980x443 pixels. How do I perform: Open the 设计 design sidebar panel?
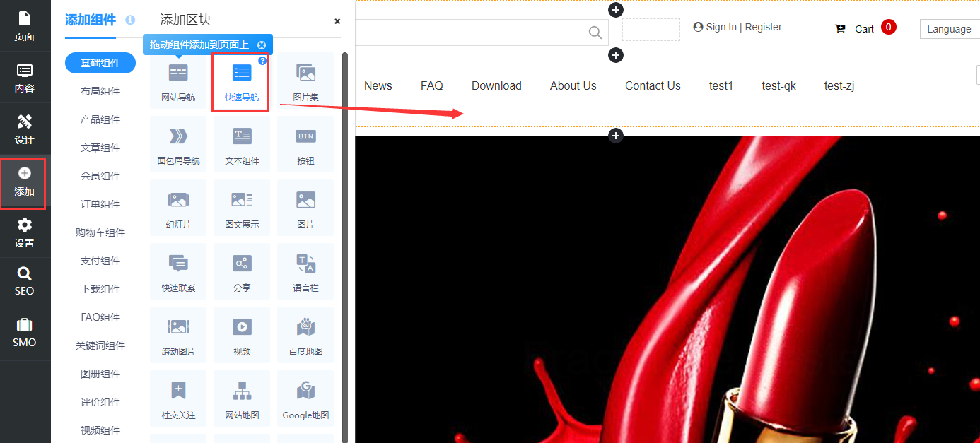pos(25,129)
